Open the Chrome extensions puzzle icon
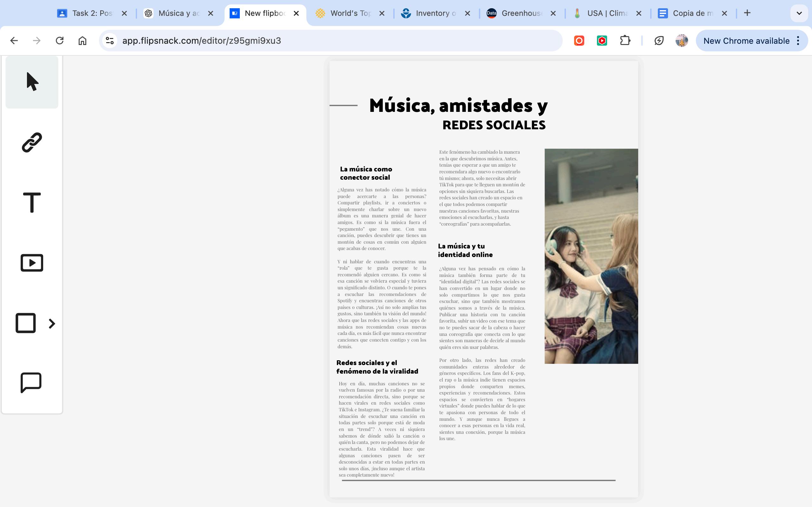Viewport: 812px width, 507px height. point(625,41)
